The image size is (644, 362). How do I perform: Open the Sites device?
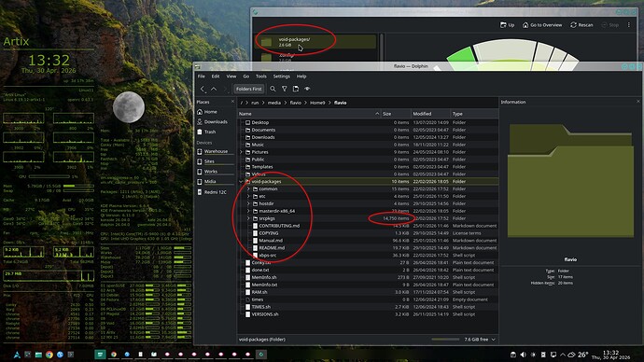point(216,161)
